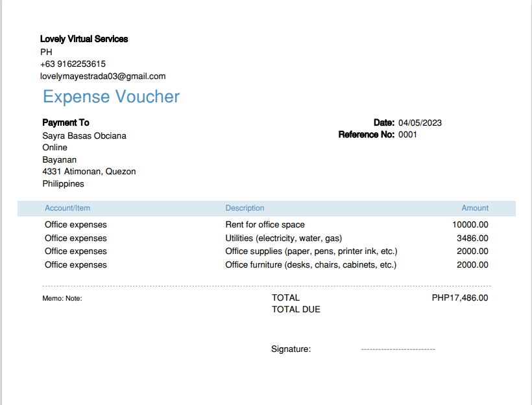The height and width of the screenshot is (405, 532).
Task: Click the 10000.00 amount
Action: 470,225
